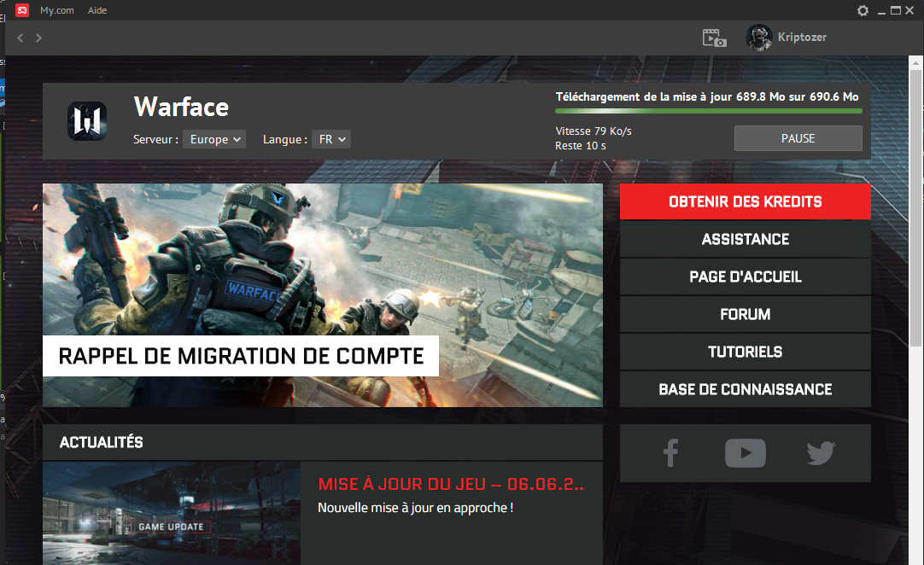The width and height of the screenshot is (924, 565).
Task: Click the scrollbar up arrow
Action: [x=915, y=62]
